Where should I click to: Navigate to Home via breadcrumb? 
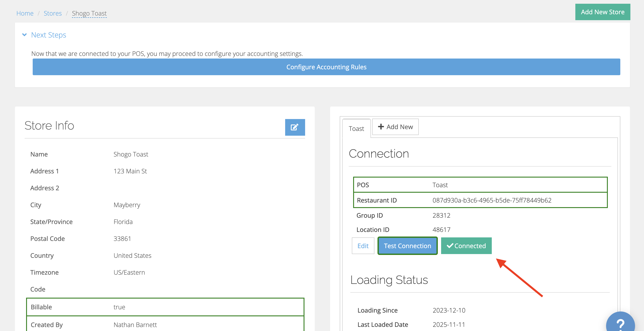[x=25, y=13]
